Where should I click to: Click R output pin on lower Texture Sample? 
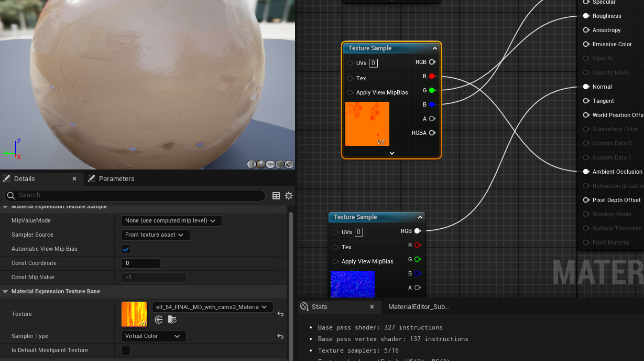pos(418,245)
